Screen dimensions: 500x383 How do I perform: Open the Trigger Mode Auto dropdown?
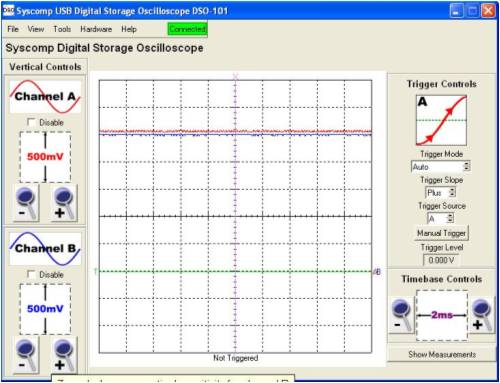tap(441, 166)
